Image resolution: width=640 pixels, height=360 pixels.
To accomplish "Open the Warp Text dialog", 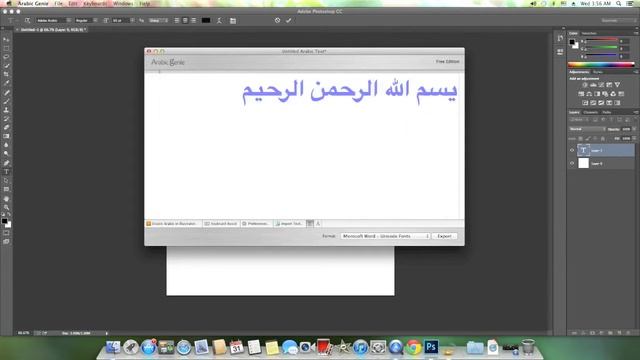I will click(219, 20).
